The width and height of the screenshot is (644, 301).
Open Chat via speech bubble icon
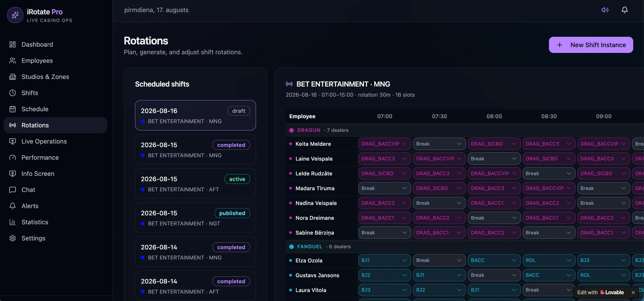(x=13, y=190)
